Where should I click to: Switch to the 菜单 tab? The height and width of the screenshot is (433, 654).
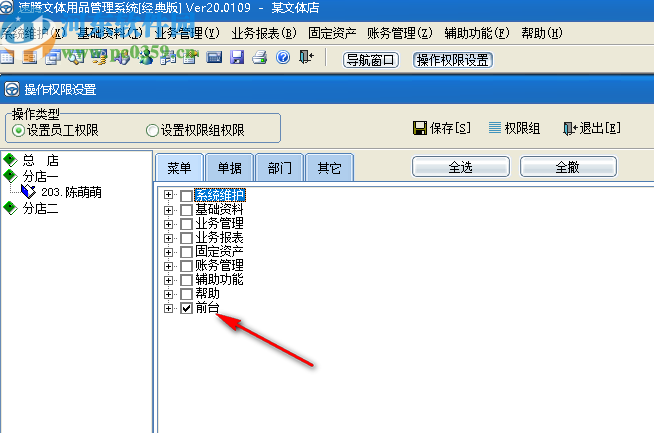click(179, 168)
